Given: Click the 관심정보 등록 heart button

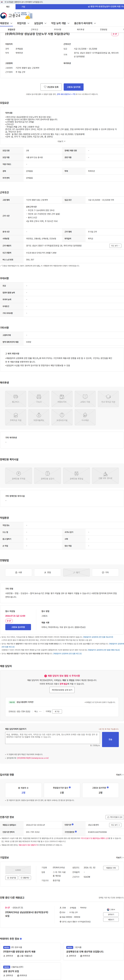Looking at the screenshot, I should point(51,87).
